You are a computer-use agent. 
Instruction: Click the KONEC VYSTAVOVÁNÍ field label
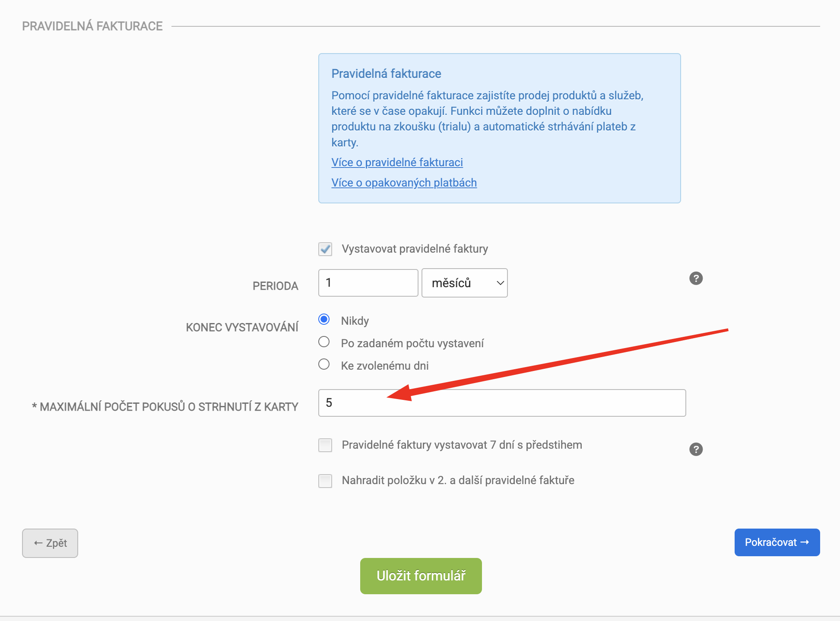click(x=242, y=327)
